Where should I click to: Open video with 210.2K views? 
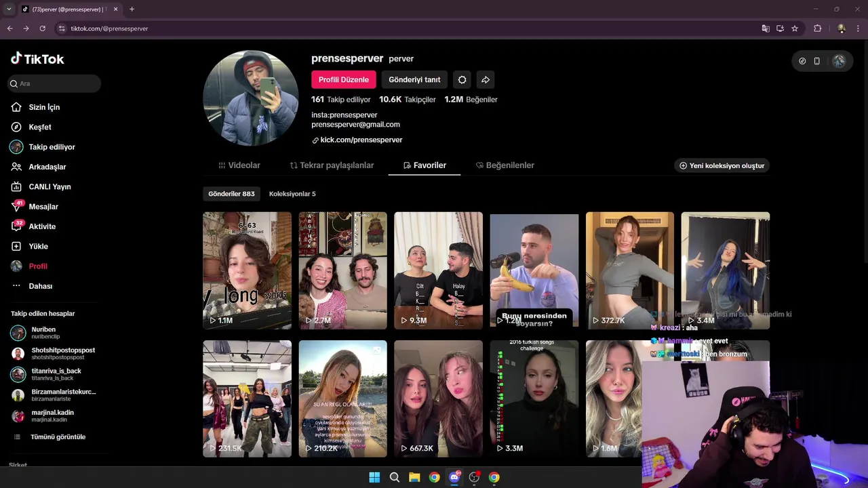pyautogui.click(x=342, y=399)
